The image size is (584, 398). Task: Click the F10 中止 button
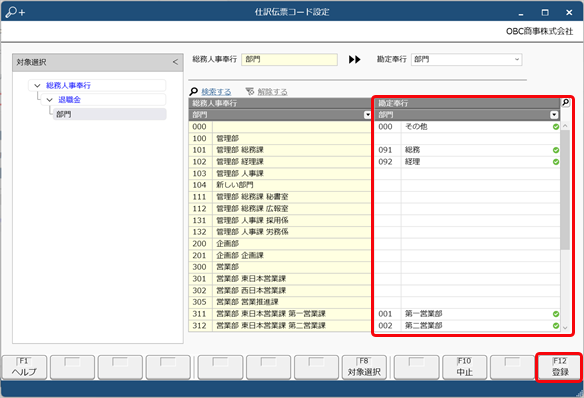[464, 367]
